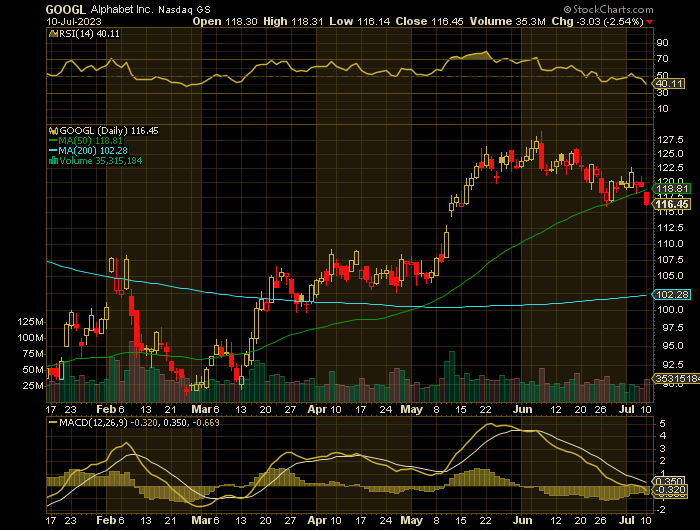Click 'May' on the price chart date axis
The height and width of the screenshot is (530, 700).
(411, 409)
